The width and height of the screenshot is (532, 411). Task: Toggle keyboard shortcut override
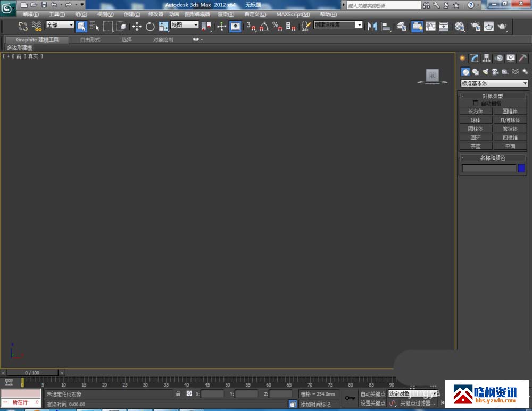(235, 26)
